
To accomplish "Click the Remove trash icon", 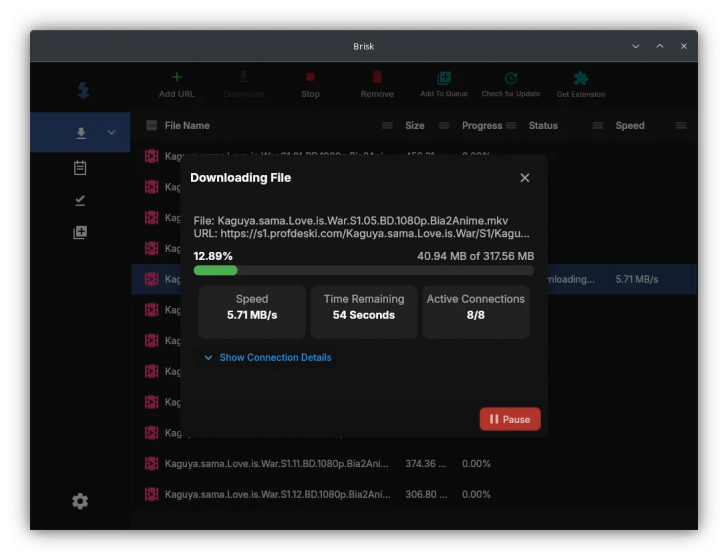I will coord(377,77).
